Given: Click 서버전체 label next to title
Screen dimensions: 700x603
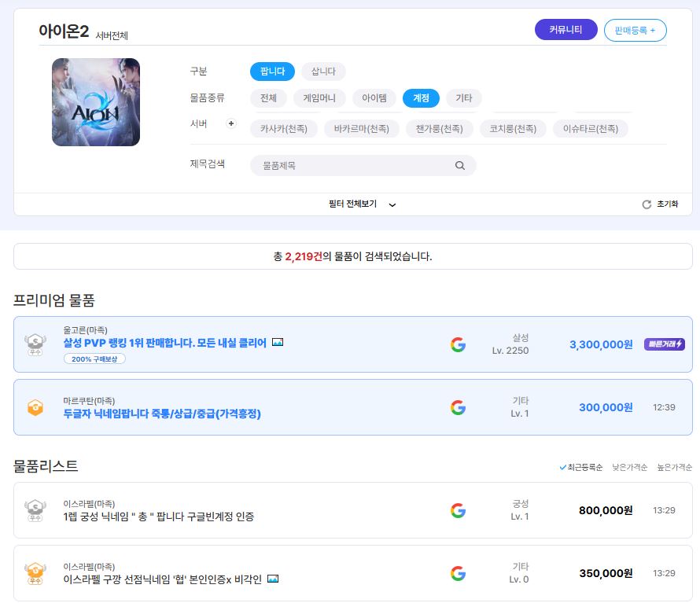Looking at the screenshot, I should click(112, 35).
